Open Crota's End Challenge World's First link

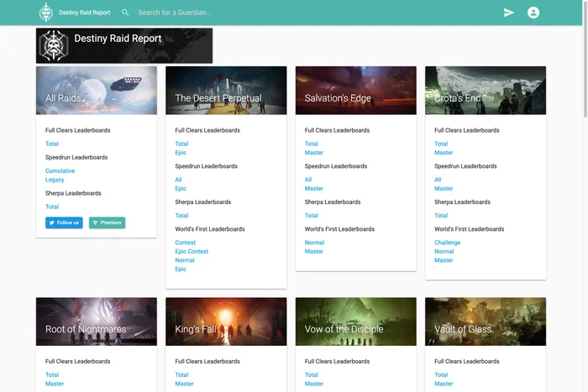(x=448, y=243)
